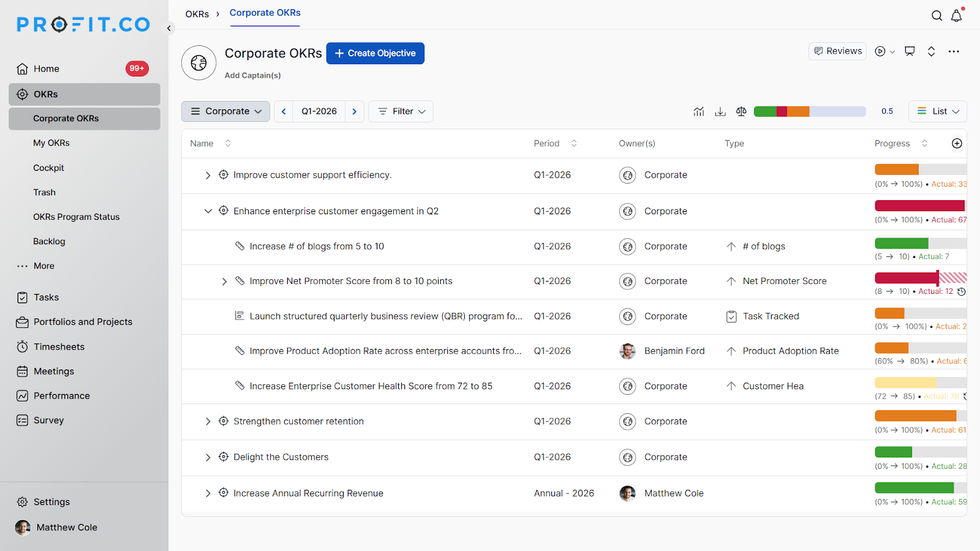Expand Improve customer support efficiency objective
Viewport: 980px width, 551px height.
coord(208,175)
